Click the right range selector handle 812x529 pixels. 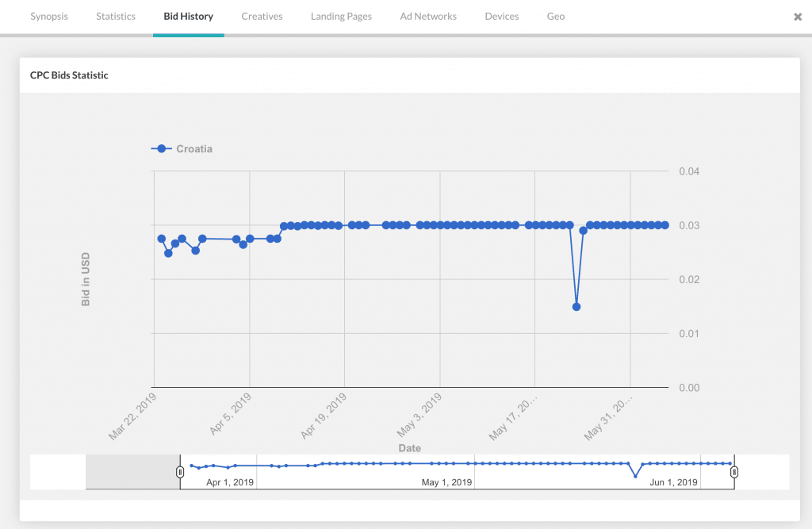click(x=733, y=472)
